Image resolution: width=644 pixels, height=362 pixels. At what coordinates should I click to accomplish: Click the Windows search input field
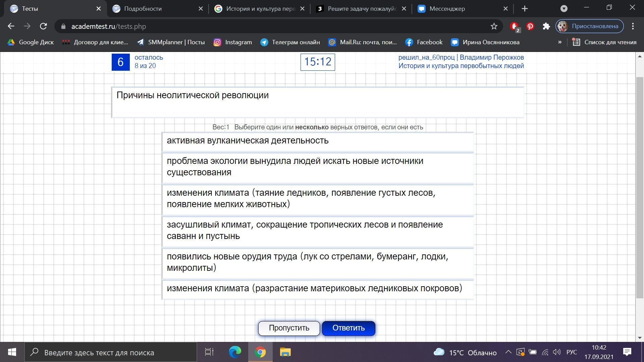point(111,352)
